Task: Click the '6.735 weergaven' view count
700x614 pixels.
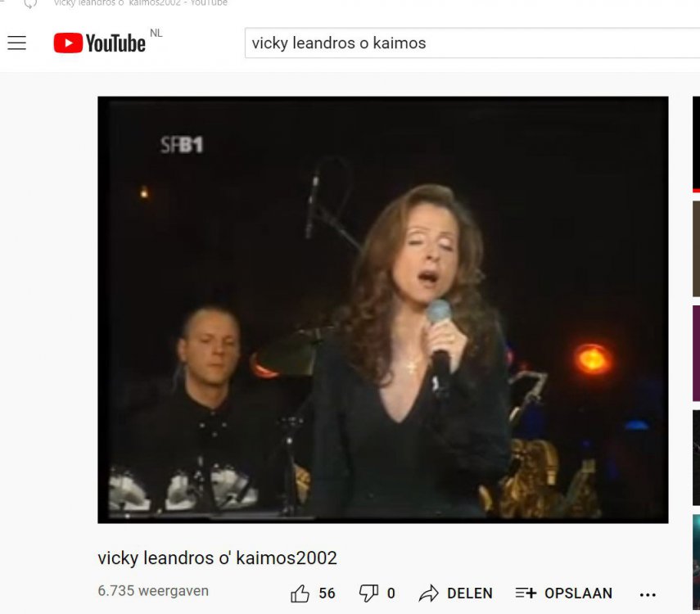Action: click(153, 591)
